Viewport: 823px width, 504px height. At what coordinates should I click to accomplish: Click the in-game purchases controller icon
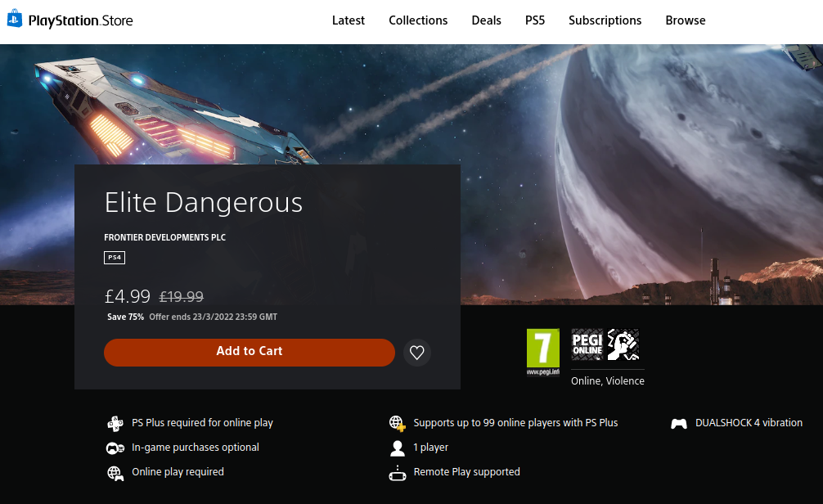pos(115,448)
